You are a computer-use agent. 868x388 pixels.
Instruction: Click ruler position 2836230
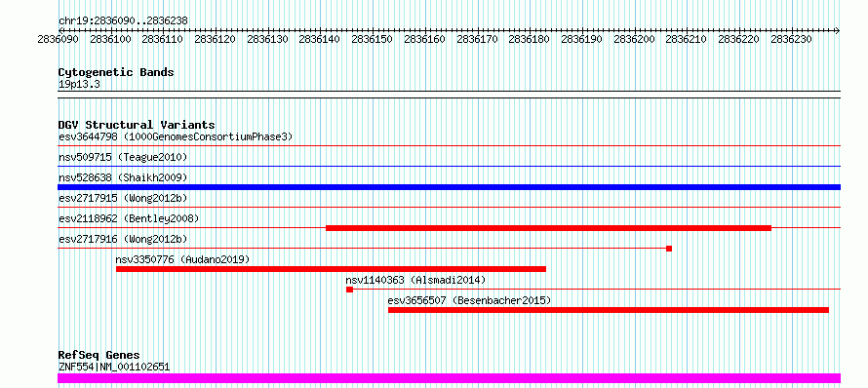791,40
